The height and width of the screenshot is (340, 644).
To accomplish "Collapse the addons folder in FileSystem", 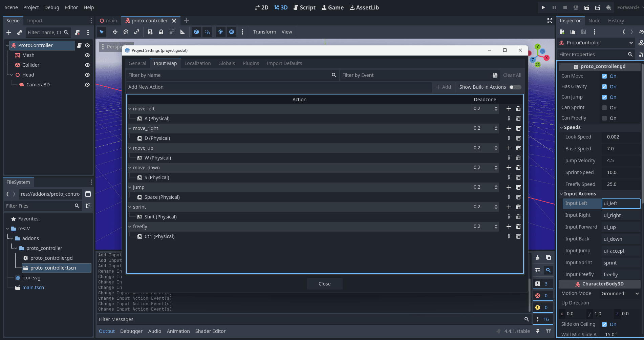I will click(12, 238).
